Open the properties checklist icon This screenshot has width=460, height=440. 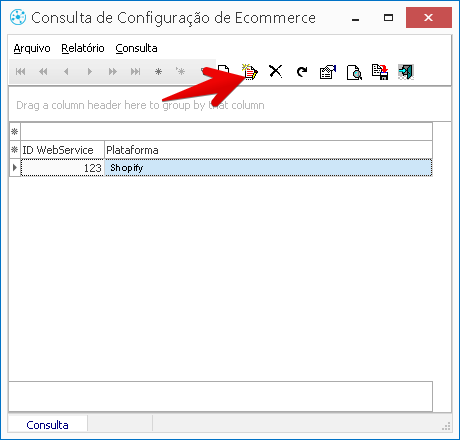(328, 72)
